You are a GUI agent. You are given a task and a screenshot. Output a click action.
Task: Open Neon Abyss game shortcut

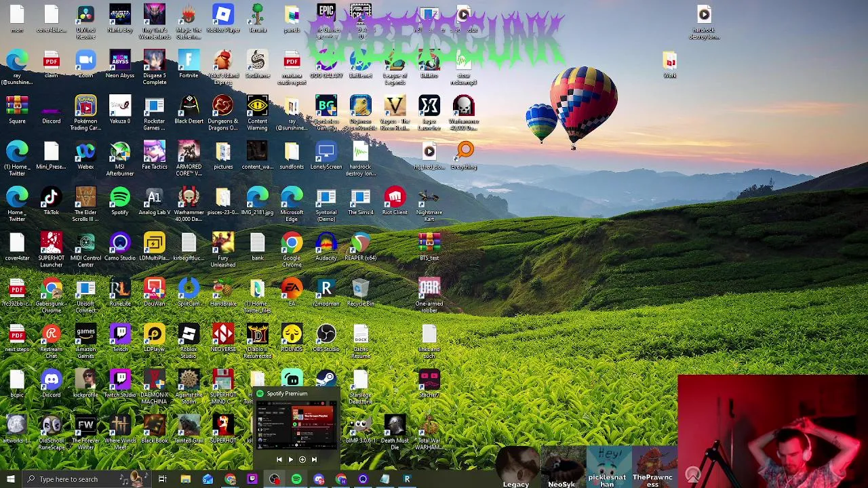[120, 65]
